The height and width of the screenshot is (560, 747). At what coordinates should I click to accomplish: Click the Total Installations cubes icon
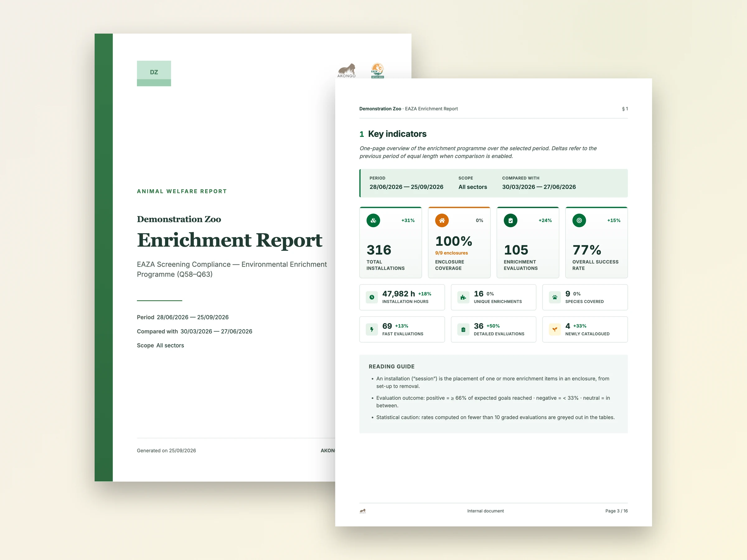(x=373, y=220)
